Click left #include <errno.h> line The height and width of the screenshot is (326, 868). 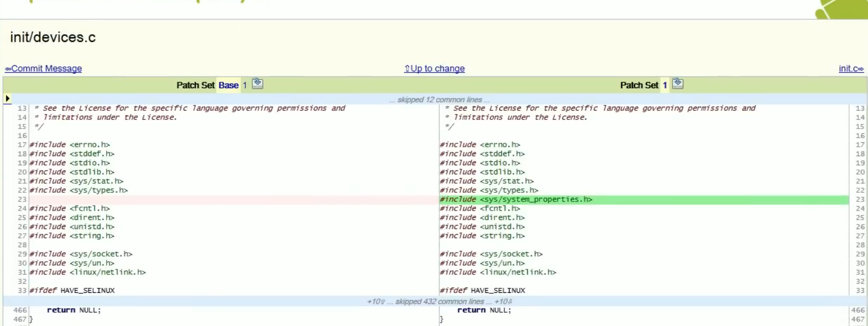70,145
